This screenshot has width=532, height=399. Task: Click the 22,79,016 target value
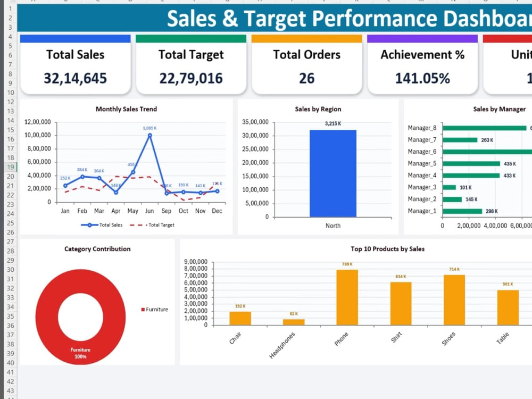click(x=191, y=78)
